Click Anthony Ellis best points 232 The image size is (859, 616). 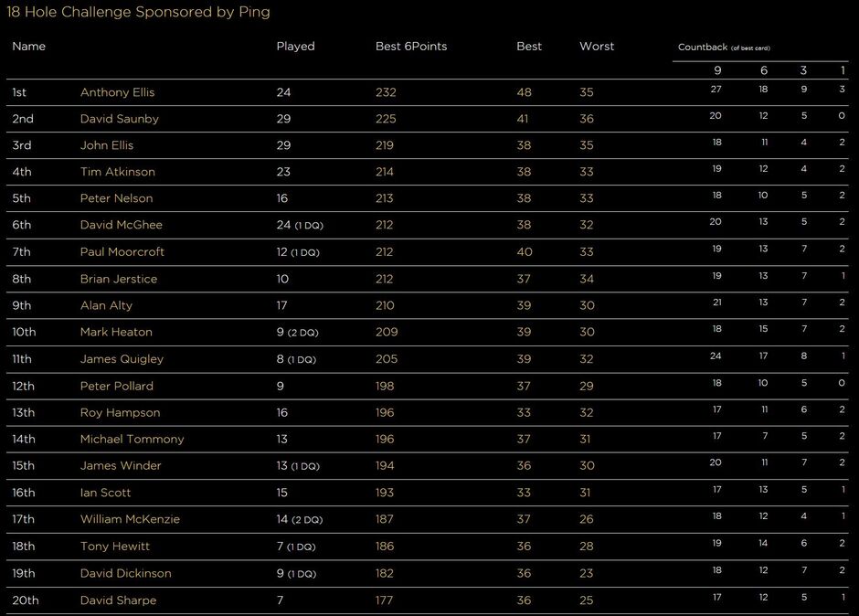pyautogui.click(x=386, y=92)
